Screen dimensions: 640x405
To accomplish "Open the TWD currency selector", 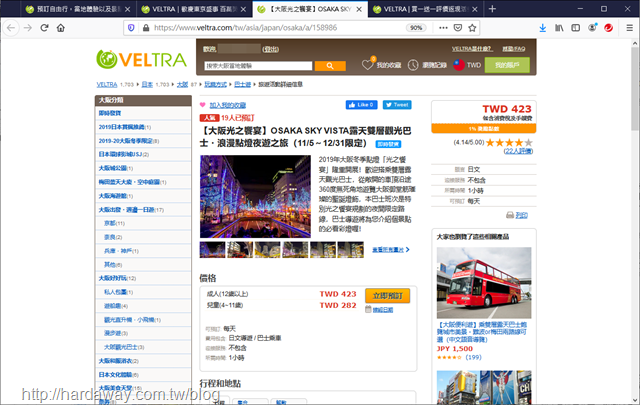I will tap(474, 65).
